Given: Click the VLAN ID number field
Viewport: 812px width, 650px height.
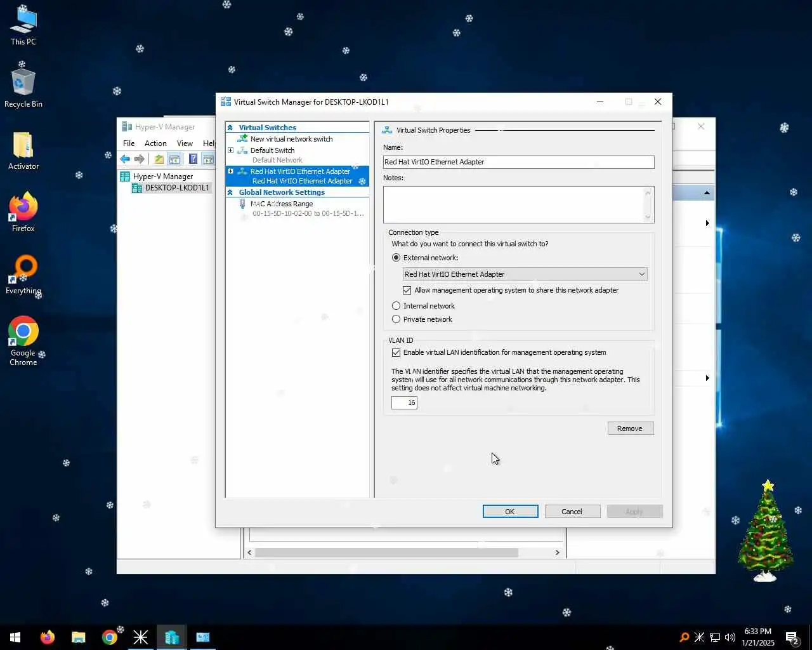Looking at the screenshot, I should pyautogui.click(x=404, y=402).
